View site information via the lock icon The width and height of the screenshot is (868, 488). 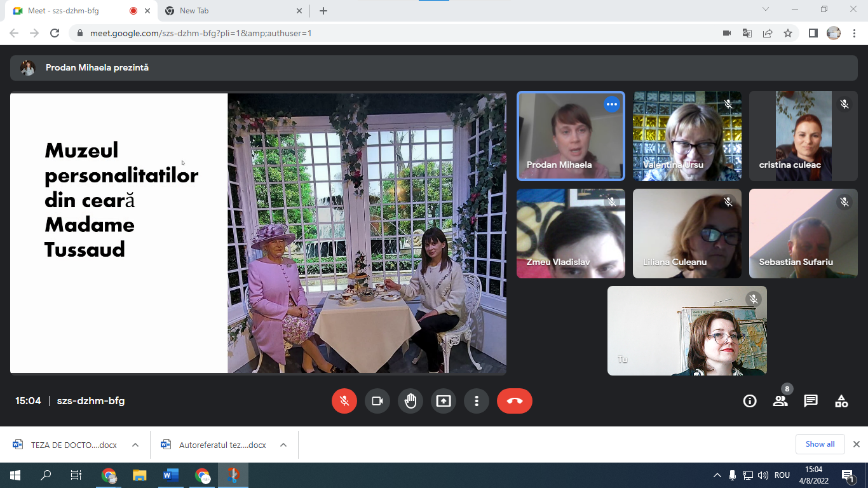point(80,33)
